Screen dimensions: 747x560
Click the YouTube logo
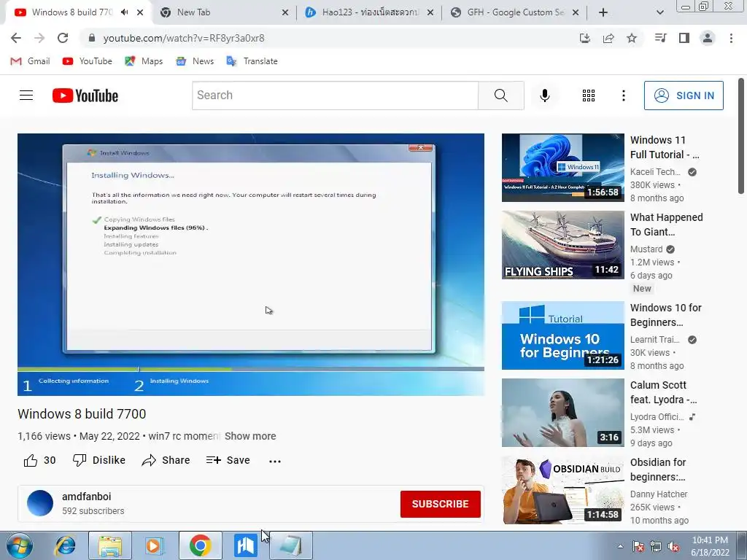[85, 96]
